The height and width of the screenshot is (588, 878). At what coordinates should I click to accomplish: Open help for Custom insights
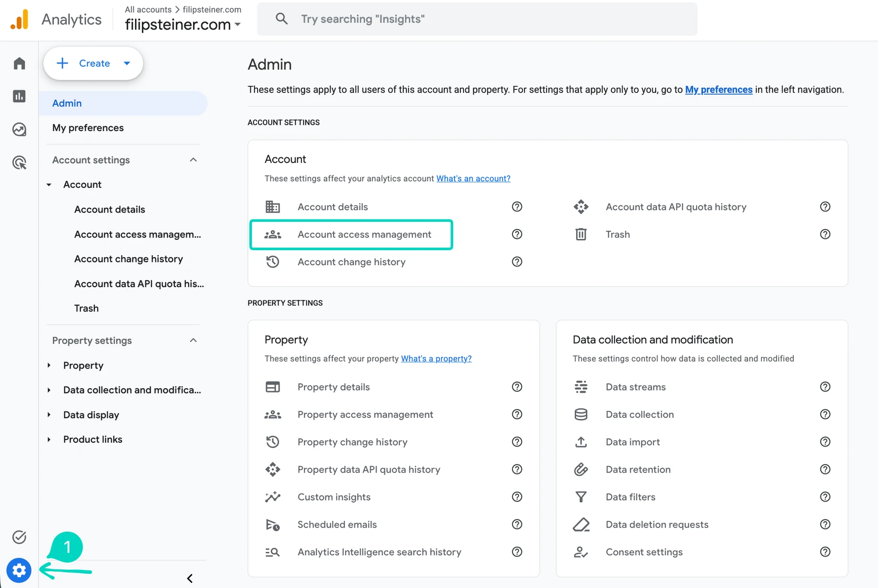pos(517,496)
